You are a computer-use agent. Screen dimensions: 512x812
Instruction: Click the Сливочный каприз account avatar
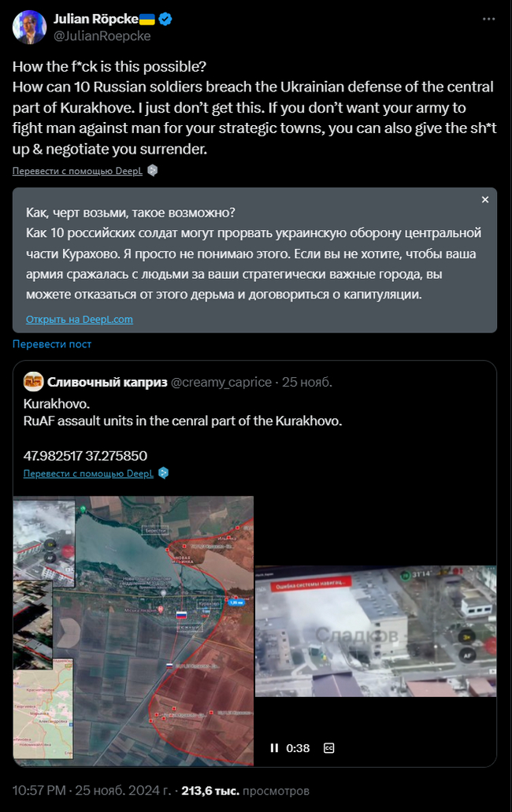click(x=33, y=382)
